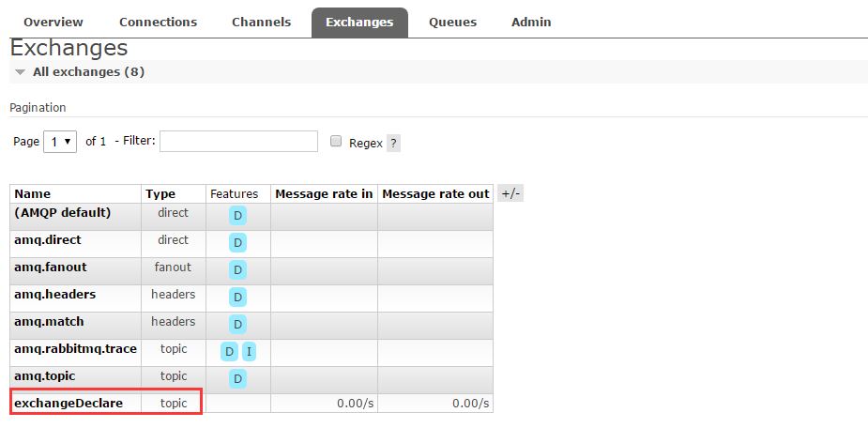The height and width of the screenshot is (428, 868).
Task: Open the exchangeDeclare exchange link
Action: coord(69,404)
